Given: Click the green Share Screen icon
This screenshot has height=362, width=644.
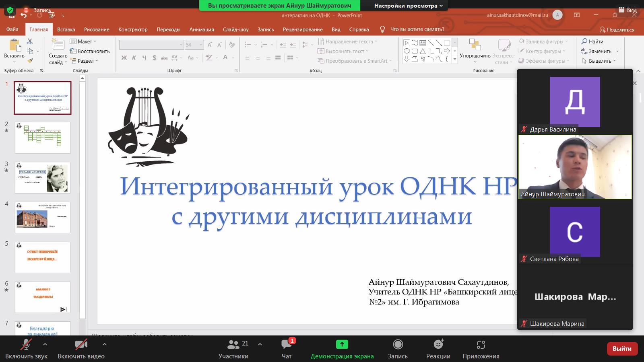Looking at the screenshot, I should click(x=342, y=345).
